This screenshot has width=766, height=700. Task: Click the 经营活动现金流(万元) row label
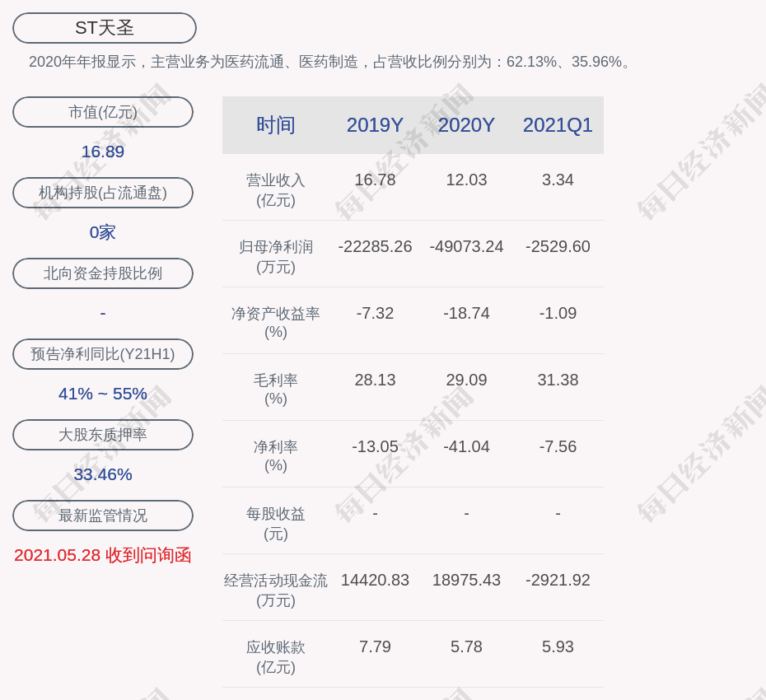point(276,590)
